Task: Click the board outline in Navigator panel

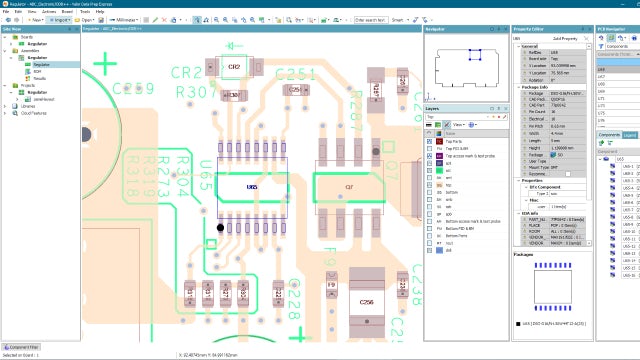Action: [467, 68]
